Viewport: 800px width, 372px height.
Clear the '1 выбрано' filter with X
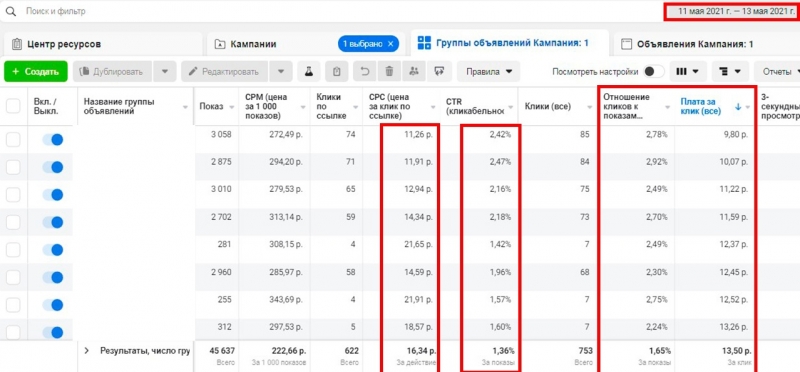390,44
